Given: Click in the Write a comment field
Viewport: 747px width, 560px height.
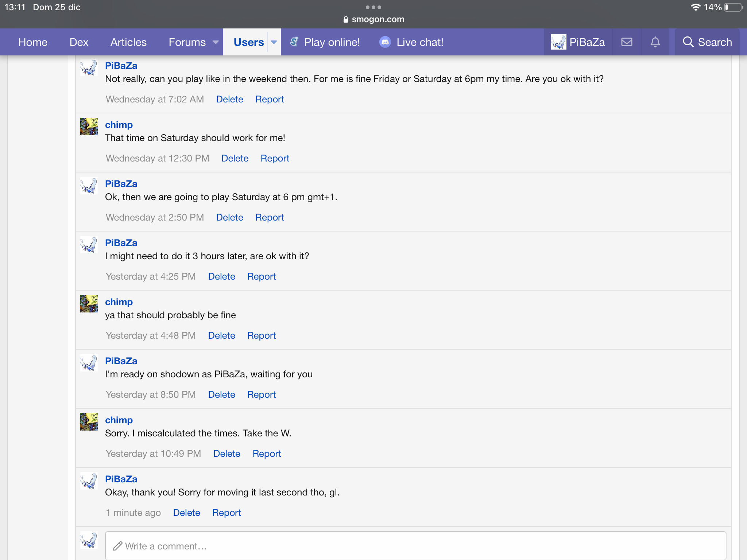Looking at the screenshot, I should (415, 546).
